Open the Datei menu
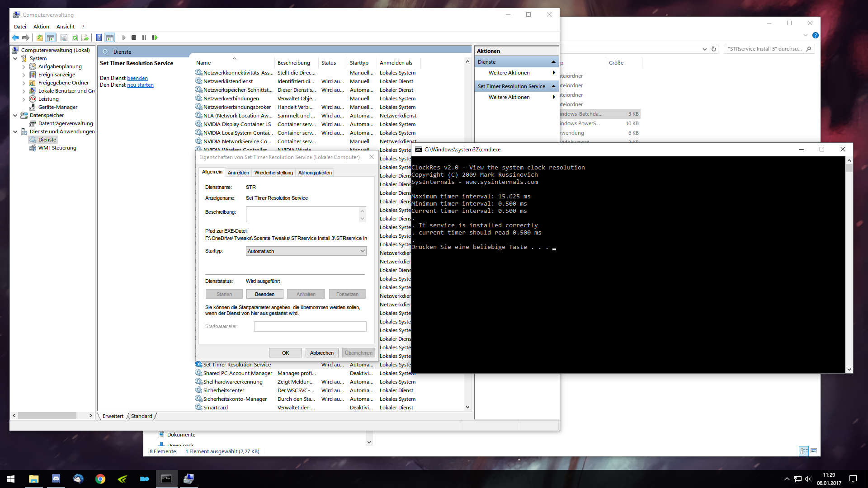 (20, 27)
